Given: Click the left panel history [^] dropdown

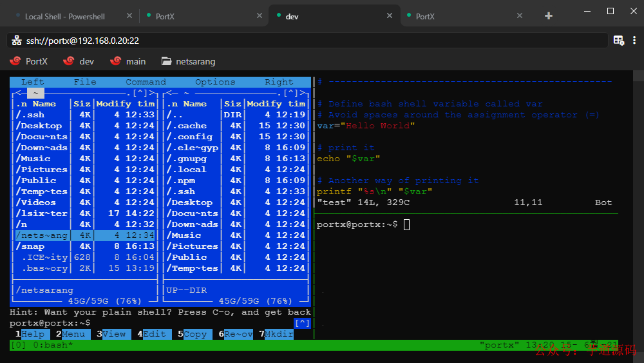Looking at the screenshot, I should pyautogui.click(x=140, y=93).
